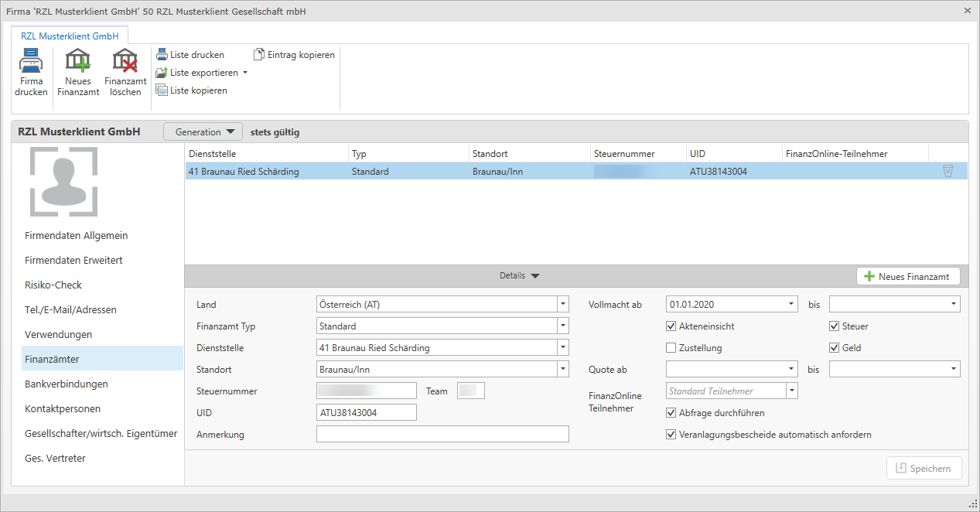Image resolution: width=980 pixels, height=512 pixels.
Task: Click the Speichern button
Action: click(924, 468)
